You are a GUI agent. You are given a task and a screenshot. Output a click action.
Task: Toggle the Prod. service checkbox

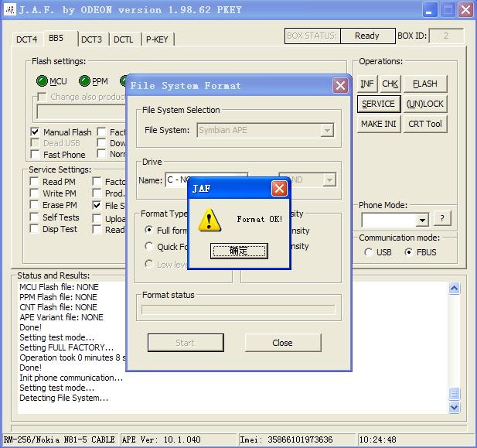(x=97, y=193)
